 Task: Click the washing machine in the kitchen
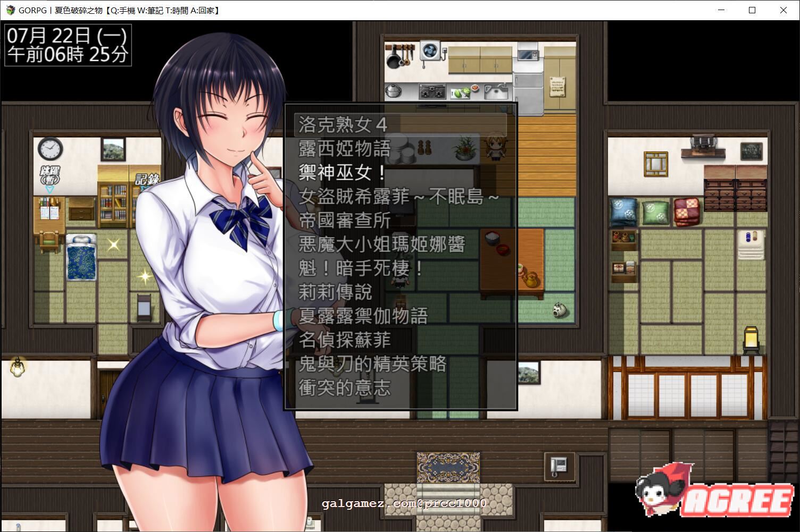click(430, 50)
